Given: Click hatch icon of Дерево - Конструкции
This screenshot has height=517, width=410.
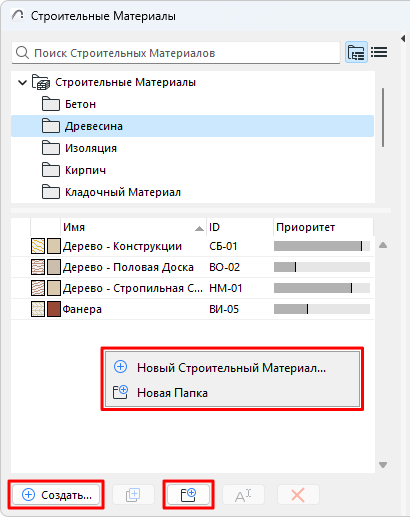Looking at the screenshot, I should tap(38, 246).
